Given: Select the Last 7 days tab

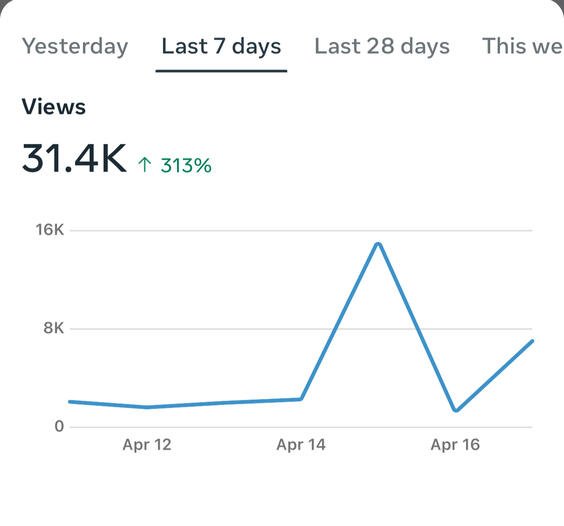Looking at the screenshot, I should coord(221,47).
